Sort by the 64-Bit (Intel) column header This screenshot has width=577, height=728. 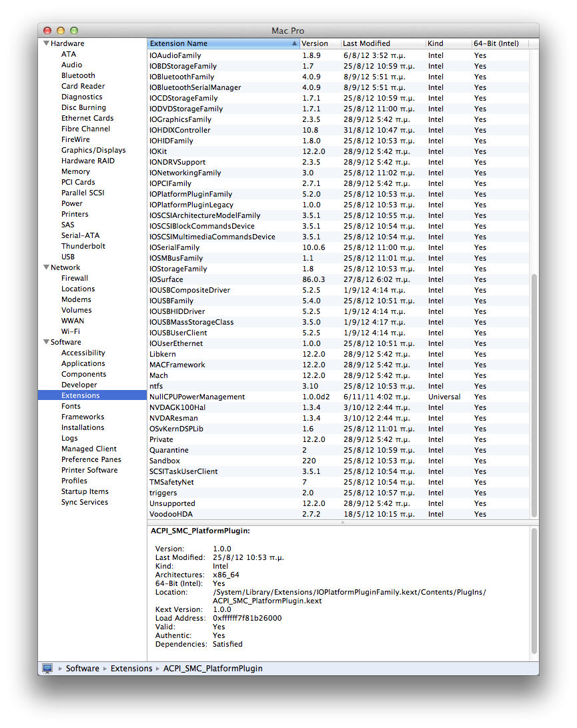click(x=500, y=43)
